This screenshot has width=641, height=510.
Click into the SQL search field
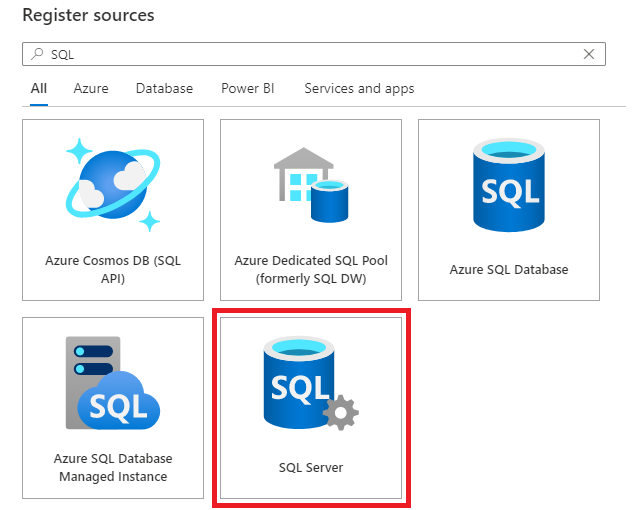(x=300, y=54)
